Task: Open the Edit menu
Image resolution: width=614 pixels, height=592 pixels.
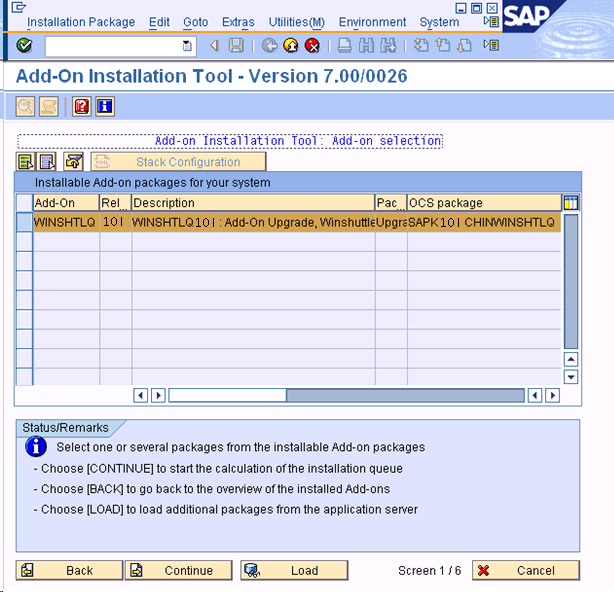Action: (159, 22)
